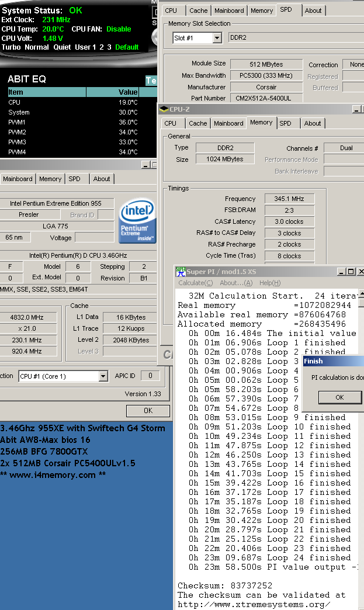Click the Item column header in Abit EQ
364x610 pixels.
point(47,92)
